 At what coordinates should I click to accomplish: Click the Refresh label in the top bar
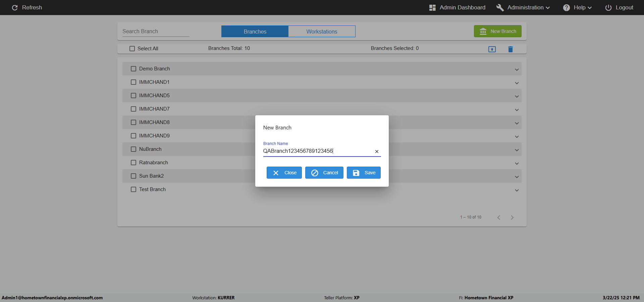(x=32, y=7)
